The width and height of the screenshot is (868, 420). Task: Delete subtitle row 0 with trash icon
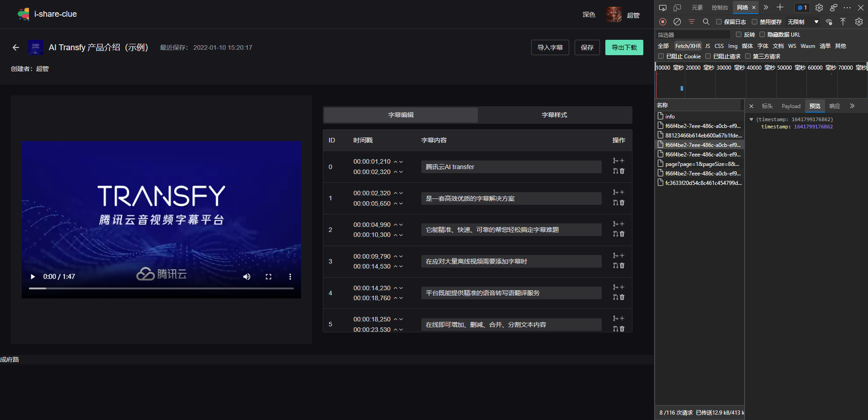[622, 171]
